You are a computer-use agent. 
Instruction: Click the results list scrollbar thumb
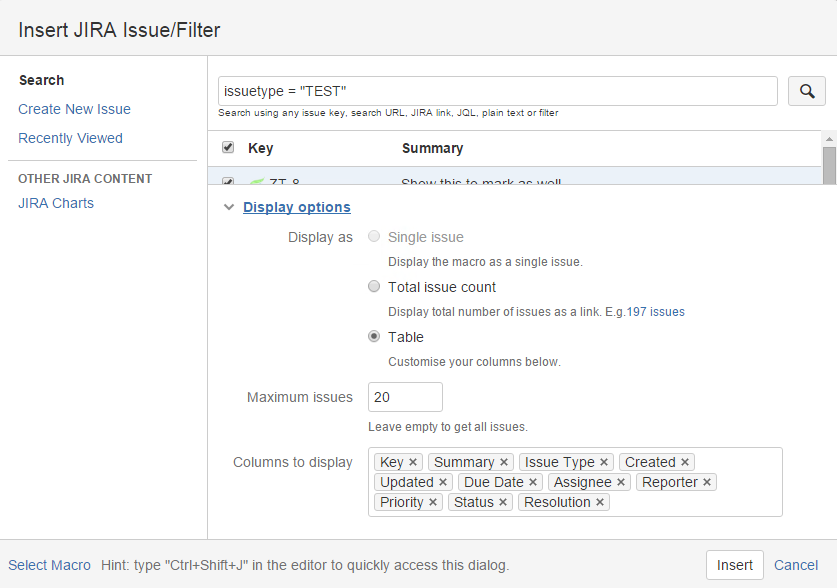point(829,165)
